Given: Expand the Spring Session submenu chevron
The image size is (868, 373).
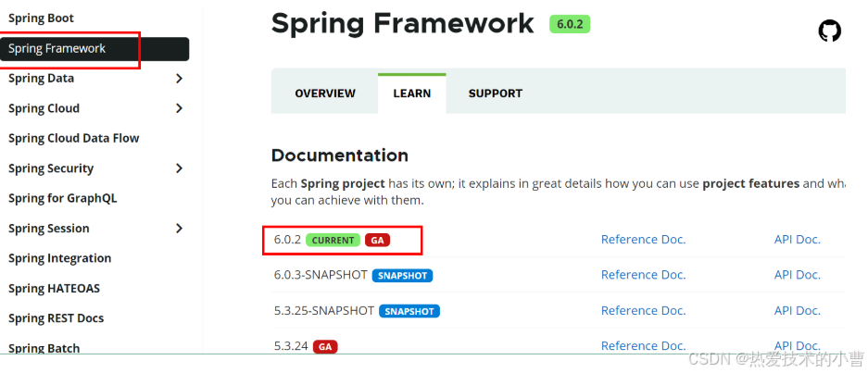Looking at the screenshot, I should pyautogui.click(x=179, y=228).
